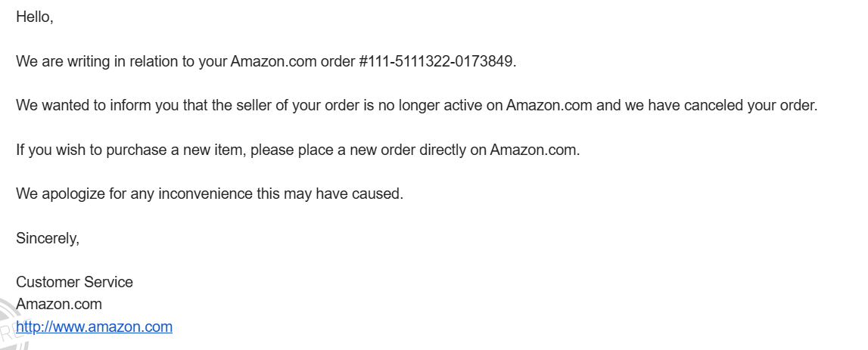Click the "We apologize" sentence start
This screenshot has width=868, height=350.
tap(58, 194)
